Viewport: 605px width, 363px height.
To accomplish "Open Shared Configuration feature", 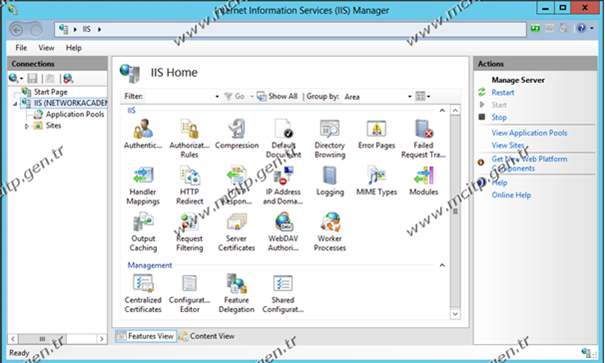I will tap(283, 293).
